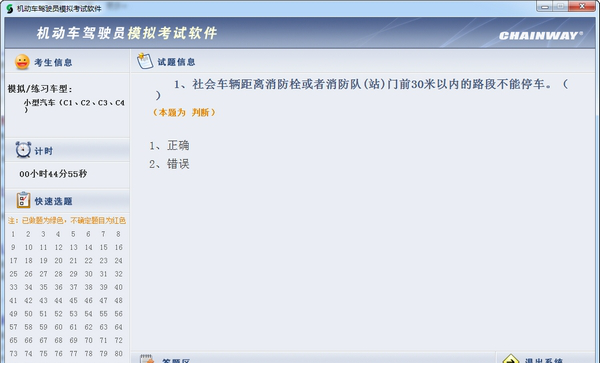Jump to question 1 in quick select

[x=13, y=234]
